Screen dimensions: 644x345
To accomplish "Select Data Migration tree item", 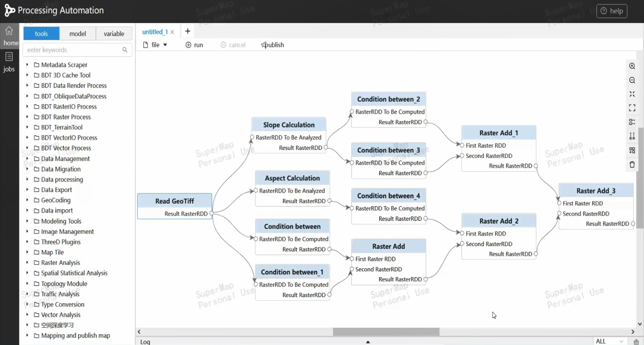I will coord(61,169).
